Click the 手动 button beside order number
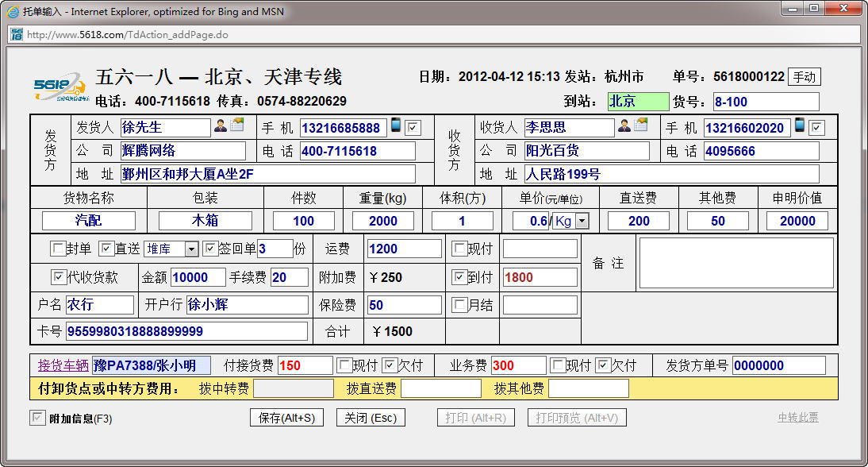Screen dimensions: 868x467 [804, 77]
